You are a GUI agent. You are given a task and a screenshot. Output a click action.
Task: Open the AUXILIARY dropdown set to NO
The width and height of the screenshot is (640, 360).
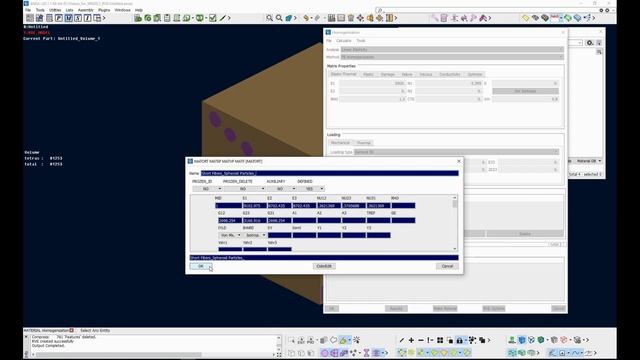pos(281,189)
